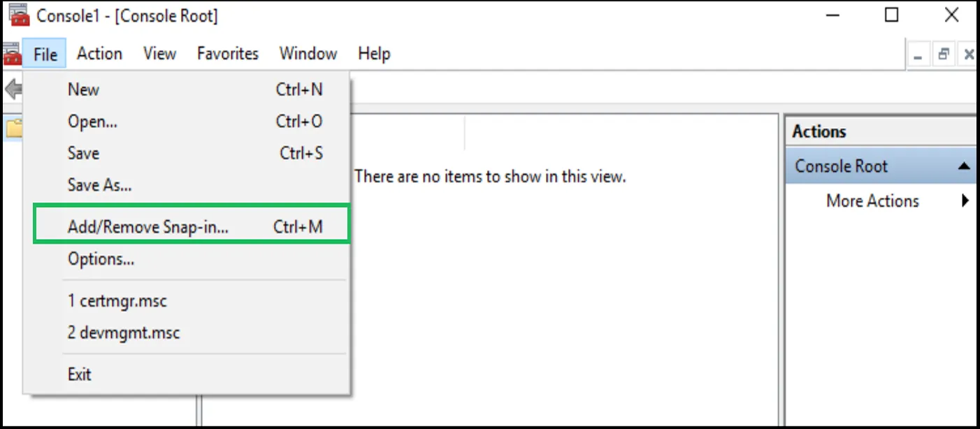Click More Actions in the Actions pane
Screen dimensions: 980x429
click(x=872, y=201)
